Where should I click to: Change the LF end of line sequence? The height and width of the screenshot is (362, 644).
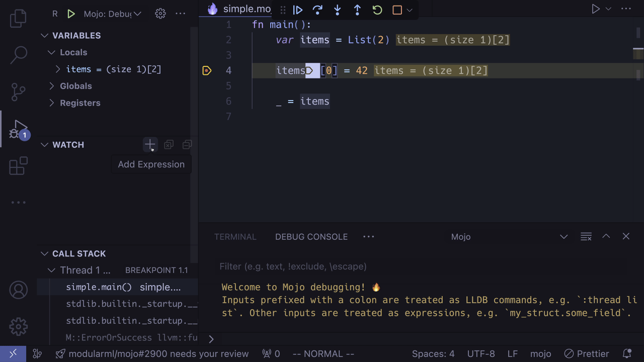512,354
